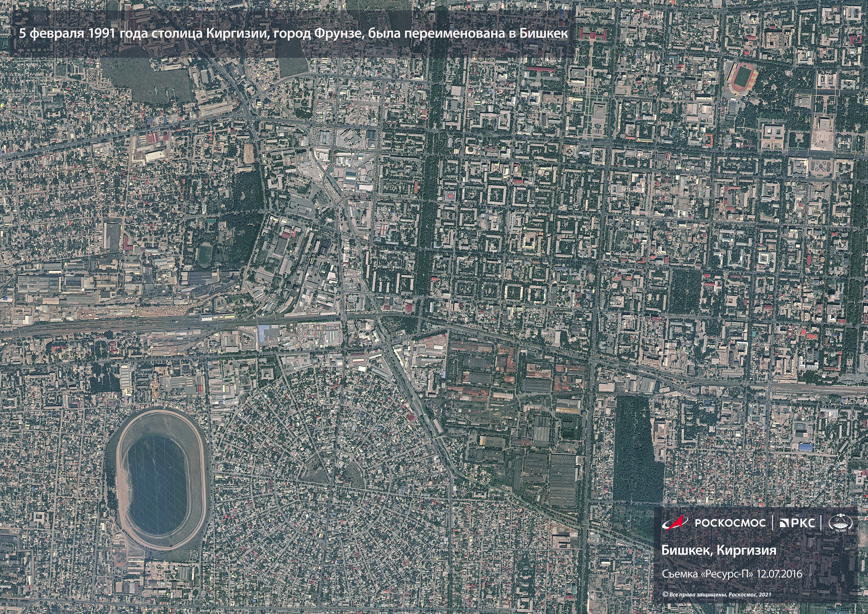Click the blue center of the oval hippodrome

(x=157, y=485)
